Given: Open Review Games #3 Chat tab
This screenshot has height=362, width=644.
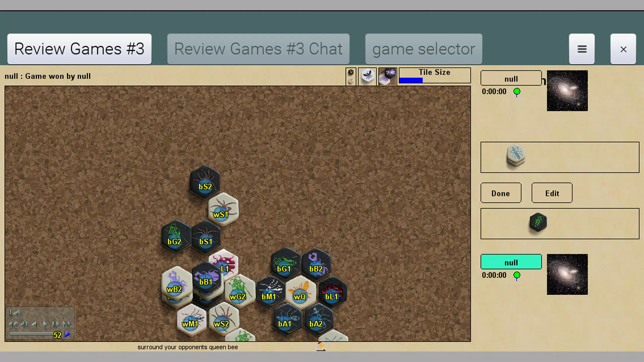Looking at the screenshot, I should [258, 49].
